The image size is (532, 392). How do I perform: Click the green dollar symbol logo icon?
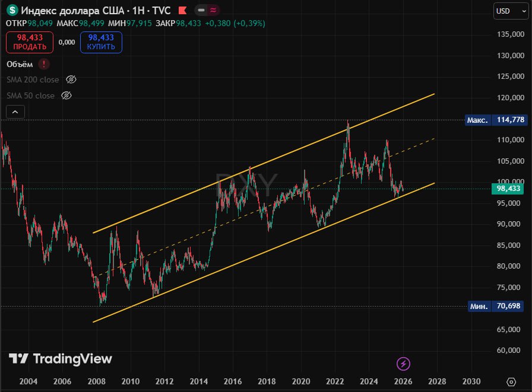coord(12,11)
